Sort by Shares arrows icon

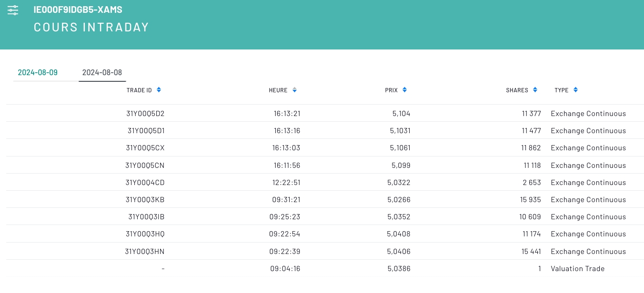pyautogui.click(x=535, y=90)
